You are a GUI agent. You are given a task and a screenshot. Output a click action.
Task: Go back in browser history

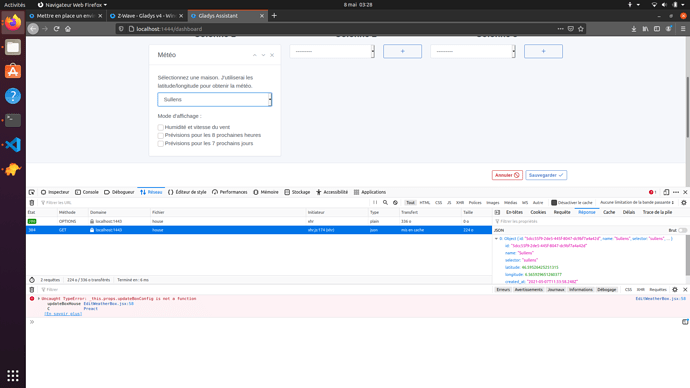(33, 29)
